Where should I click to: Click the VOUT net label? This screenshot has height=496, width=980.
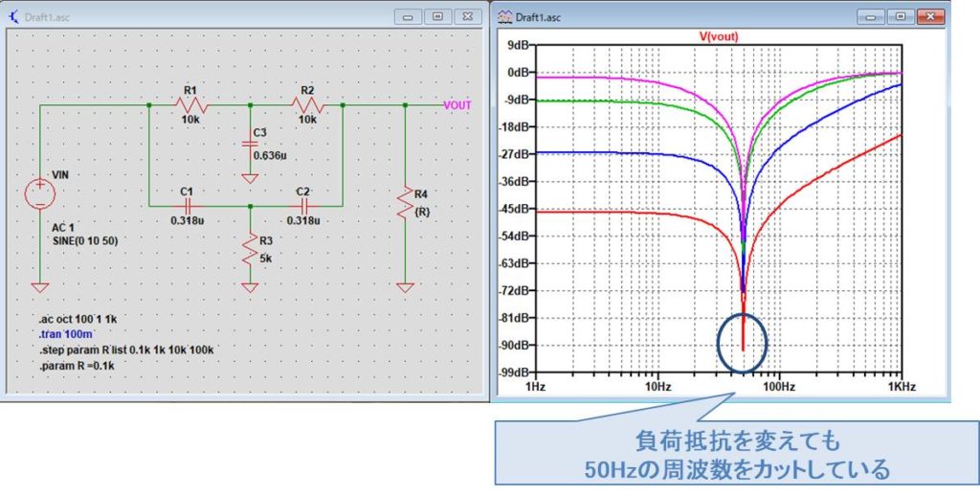pyautogui.click(x=457, y=105)
